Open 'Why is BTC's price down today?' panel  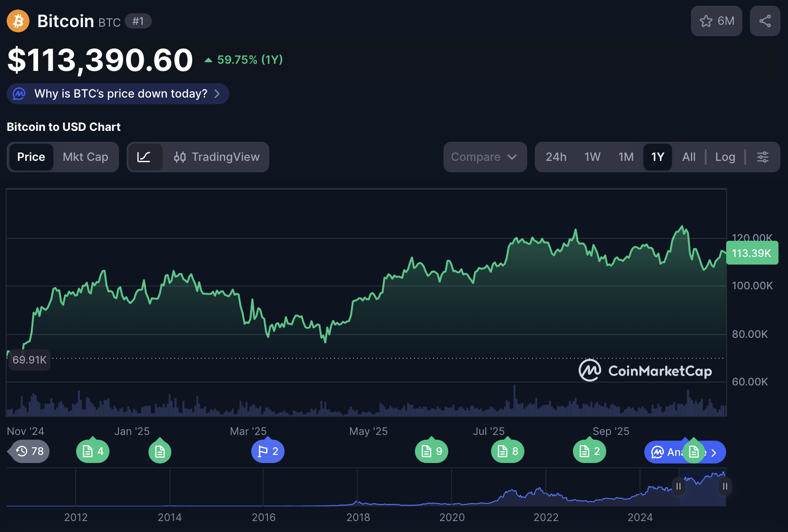pos(118,94)
